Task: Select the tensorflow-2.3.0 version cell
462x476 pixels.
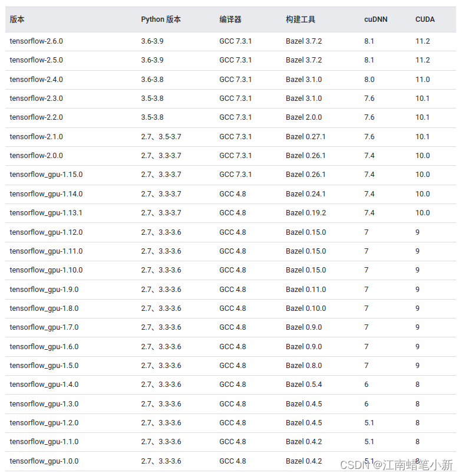Action: click(36, 99)
